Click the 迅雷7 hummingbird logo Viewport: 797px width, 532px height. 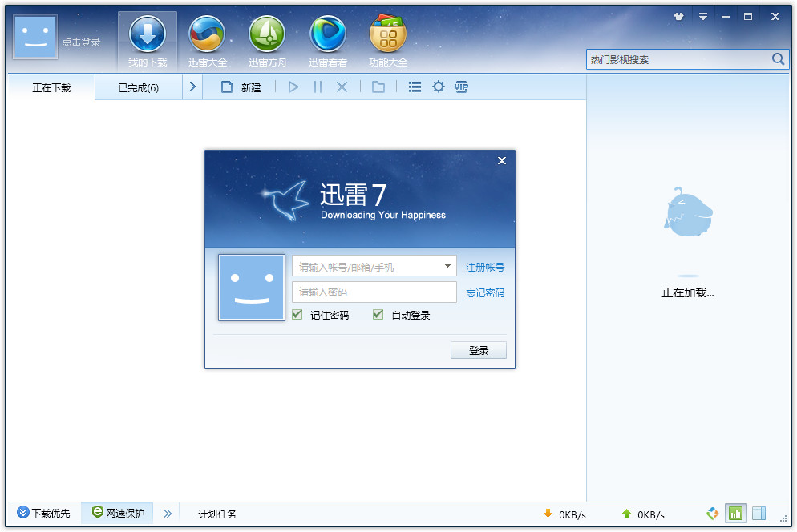tap(285, 200)
